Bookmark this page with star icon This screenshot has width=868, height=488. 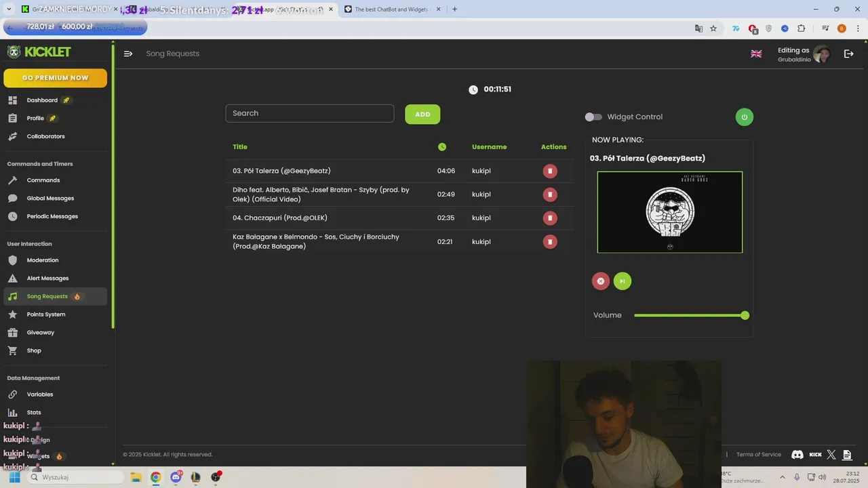(x=713, y=28)
